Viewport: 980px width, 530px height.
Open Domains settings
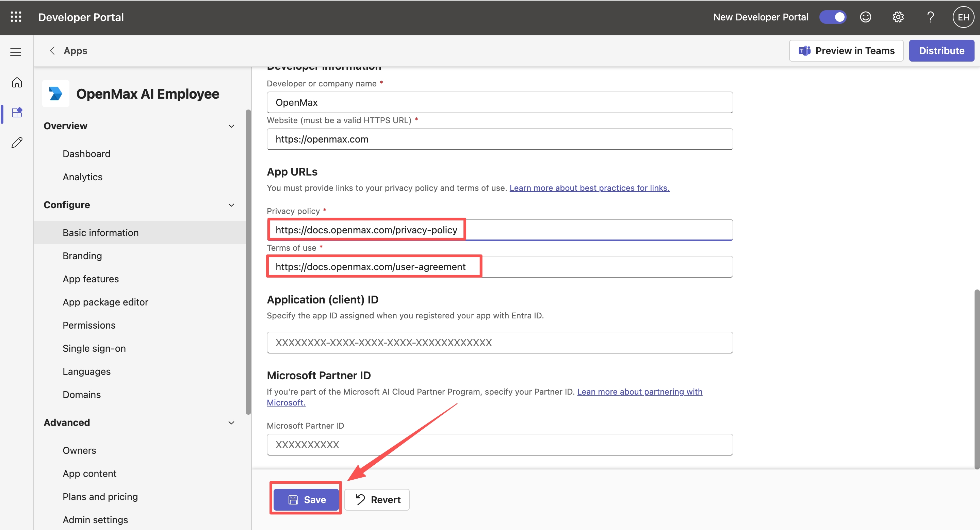click(81, 395)
